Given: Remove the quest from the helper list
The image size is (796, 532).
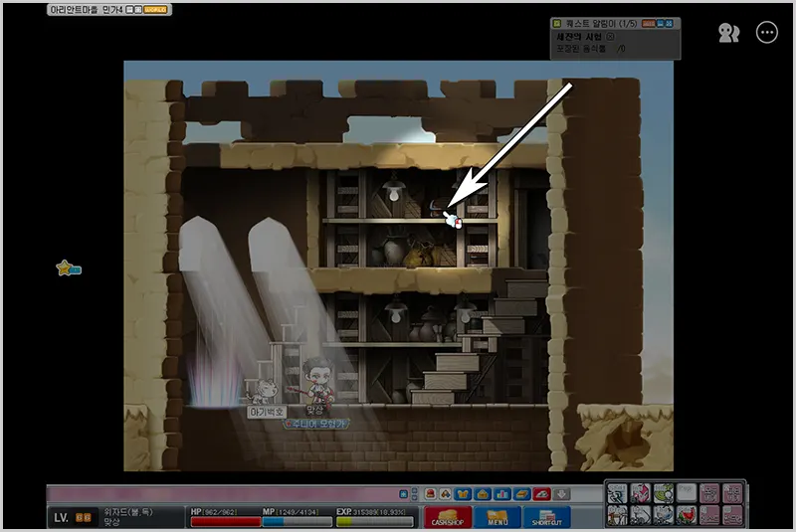Looking at the screenshot, I should [x=610, y=37].
